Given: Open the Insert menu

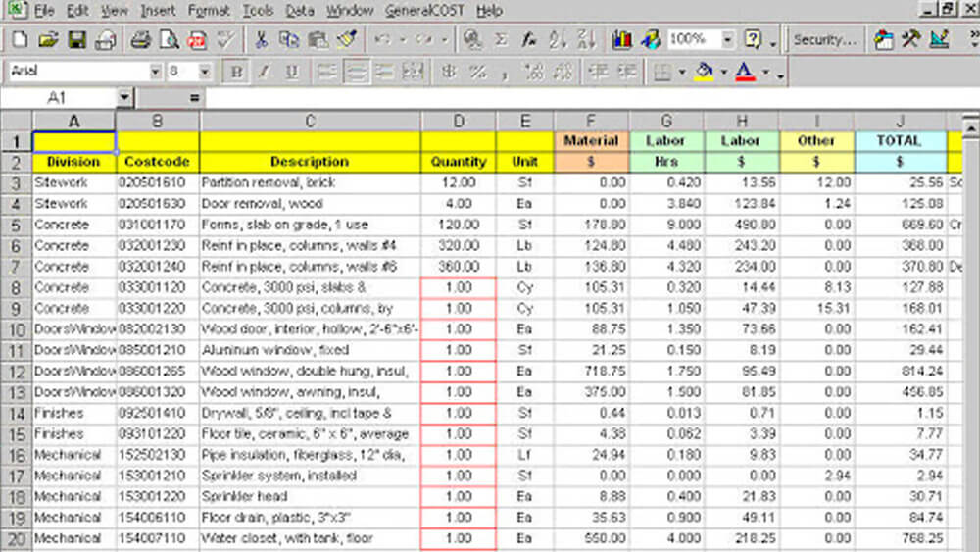Looking at the screenshot, I should 158,11.
